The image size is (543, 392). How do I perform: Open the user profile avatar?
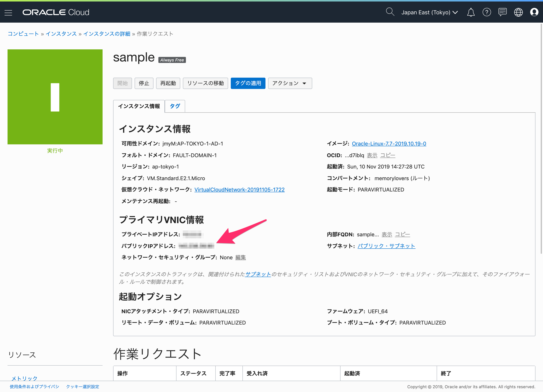(534, 12)
